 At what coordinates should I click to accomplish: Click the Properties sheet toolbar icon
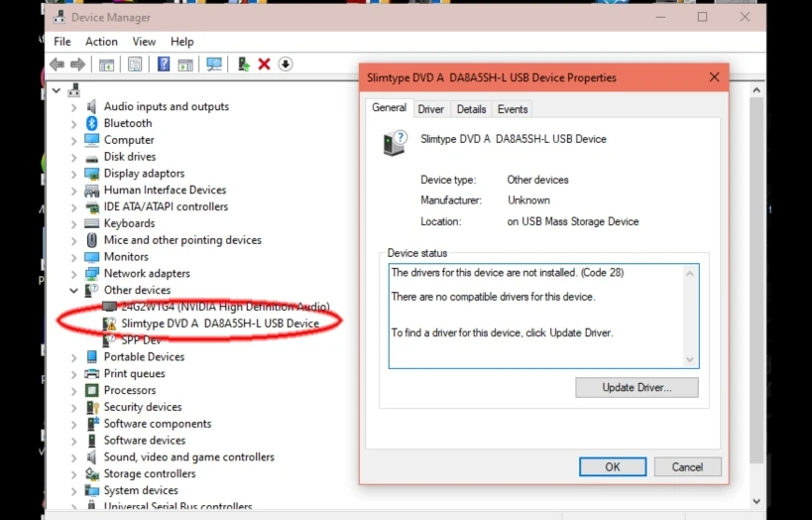(x=135, y=65)
